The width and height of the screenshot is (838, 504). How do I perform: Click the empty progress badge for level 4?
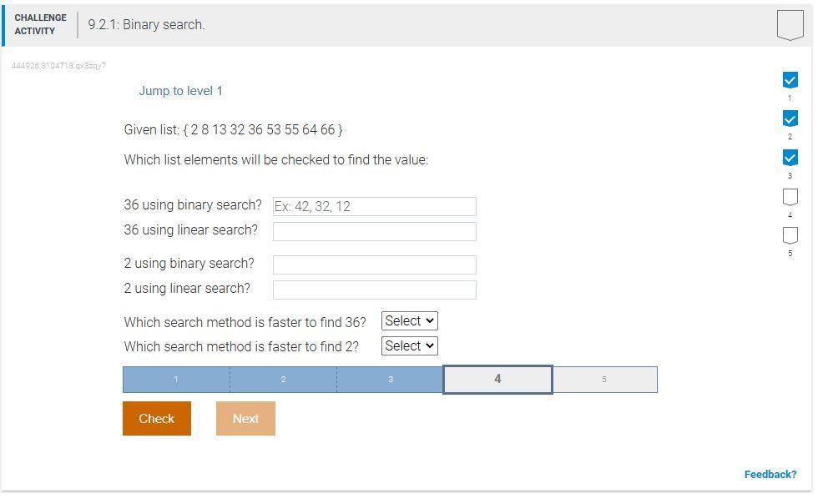pos(789,196)
